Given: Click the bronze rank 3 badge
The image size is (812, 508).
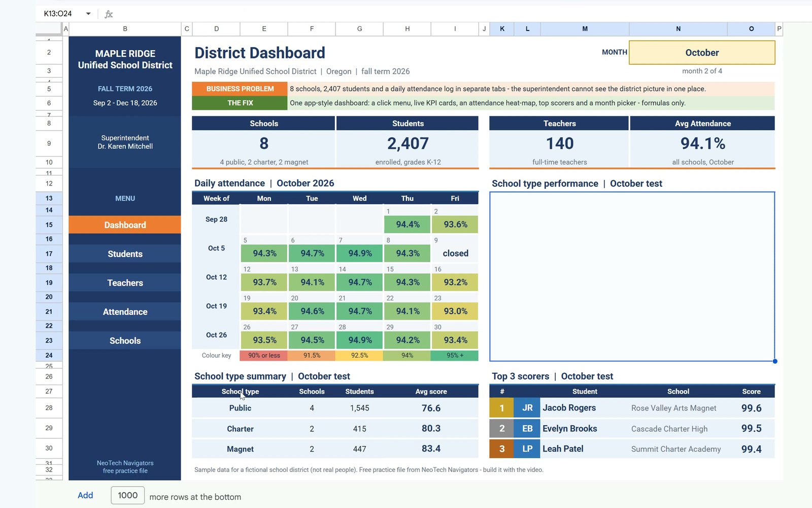Looking at the screenshot, I should coord(502,449).
